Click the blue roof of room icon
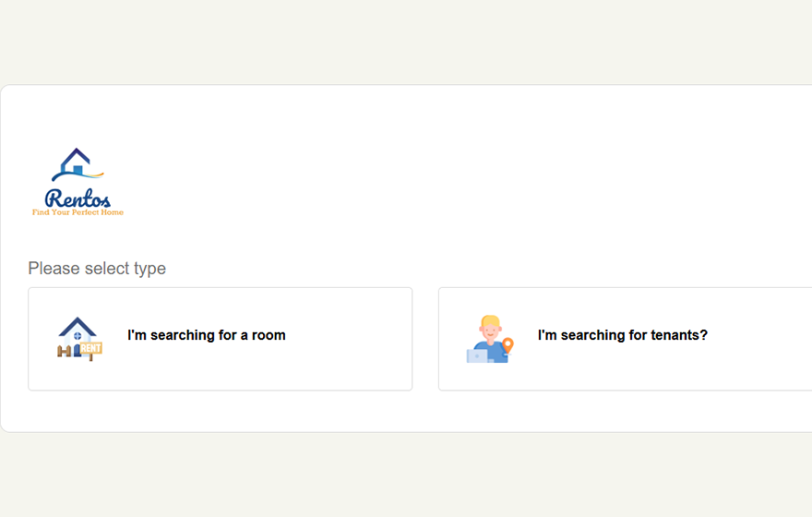This screenshot has width=812, height=517. (78, 325)
